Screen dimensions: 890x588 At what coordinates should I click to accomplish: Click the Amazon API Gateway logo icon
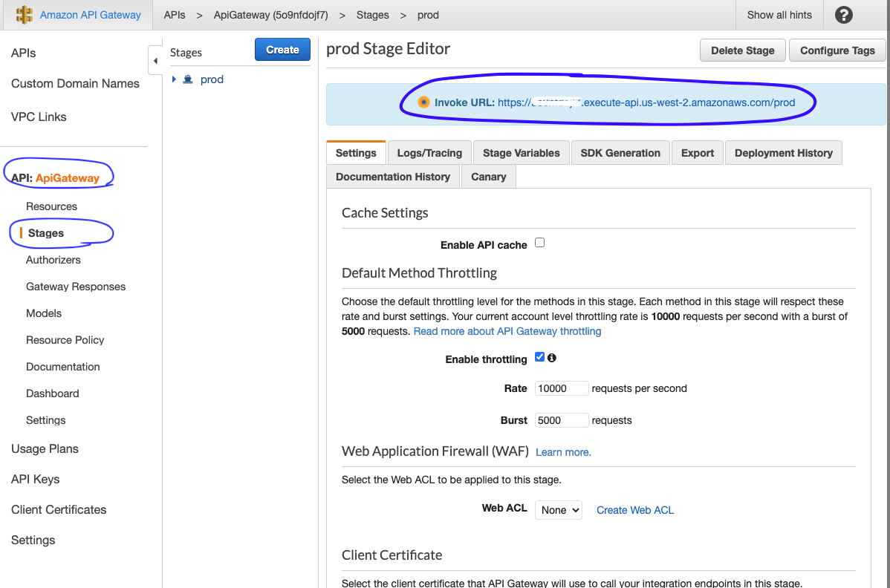coord(25,15)
